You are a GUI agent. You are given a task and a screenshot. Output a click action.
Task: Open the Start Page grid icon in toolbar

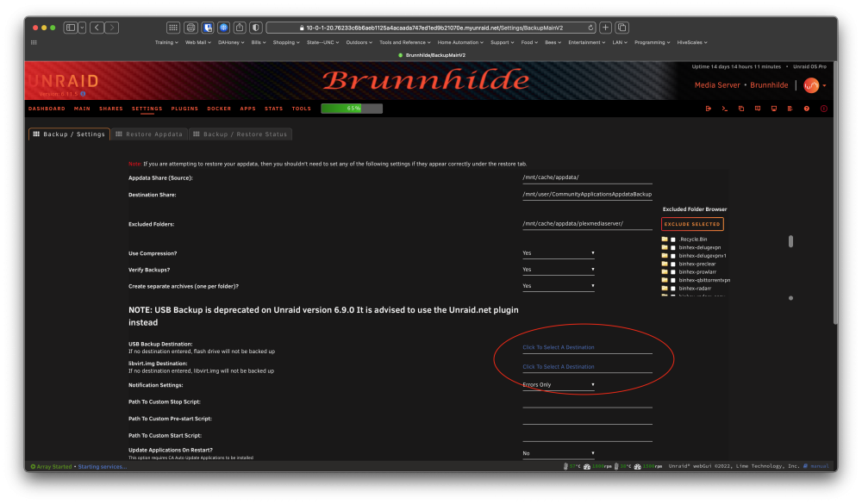click(173, 28)
